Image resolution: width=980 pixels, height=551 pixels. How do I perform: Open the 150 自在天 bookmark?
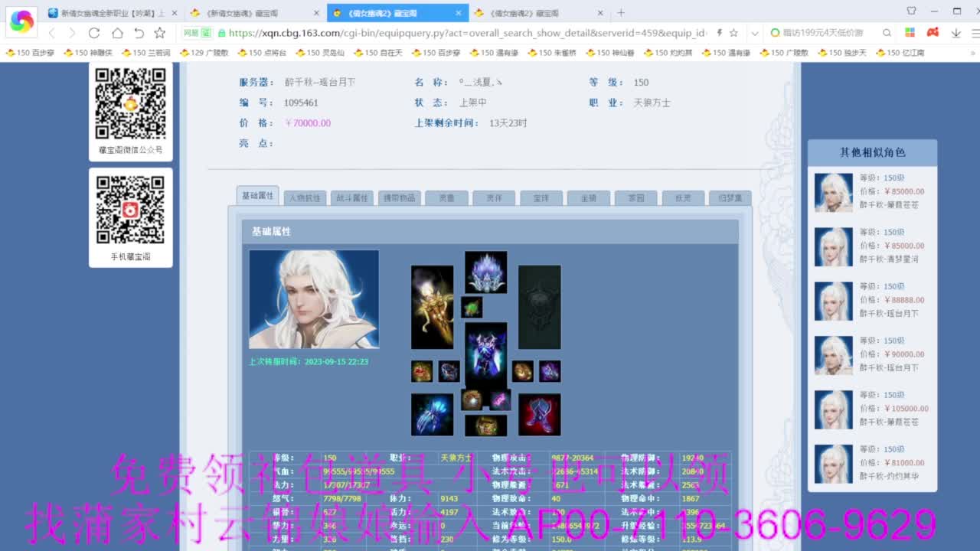(x=377, y=53)
